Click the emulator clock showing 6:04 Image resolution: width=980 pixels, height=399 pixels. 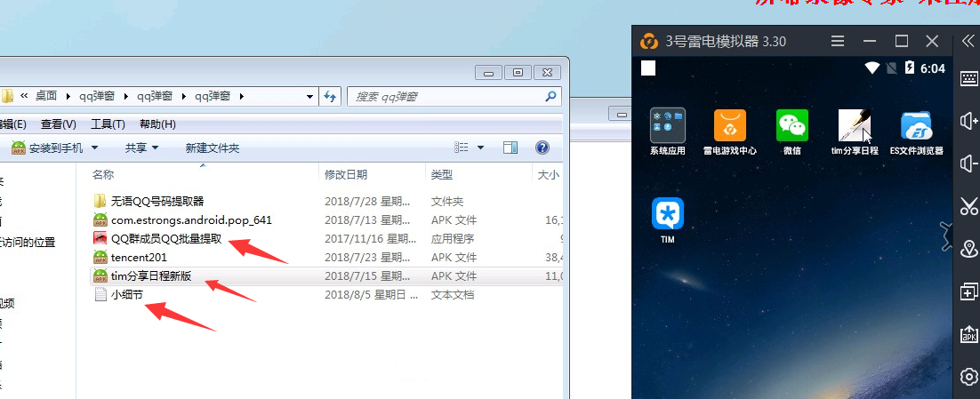click(933, 68)
